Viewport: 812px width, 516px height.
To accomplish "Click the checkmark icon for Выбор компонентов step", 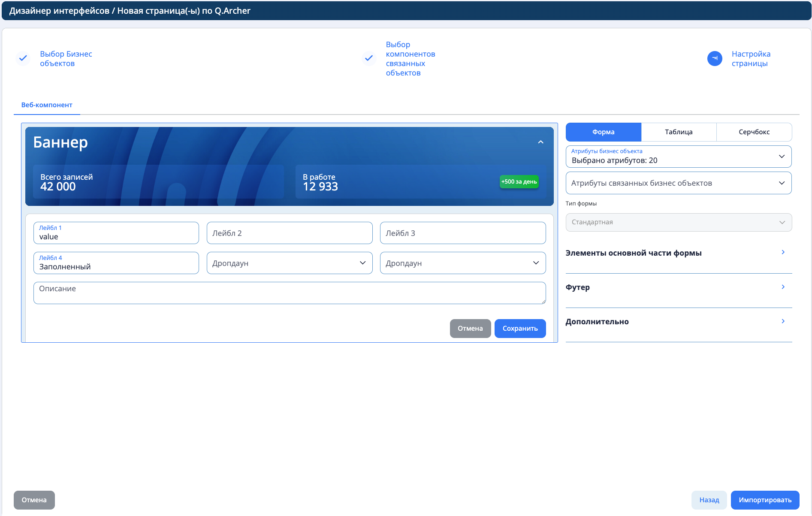I will pyautogui.click(x=368, y=58).
